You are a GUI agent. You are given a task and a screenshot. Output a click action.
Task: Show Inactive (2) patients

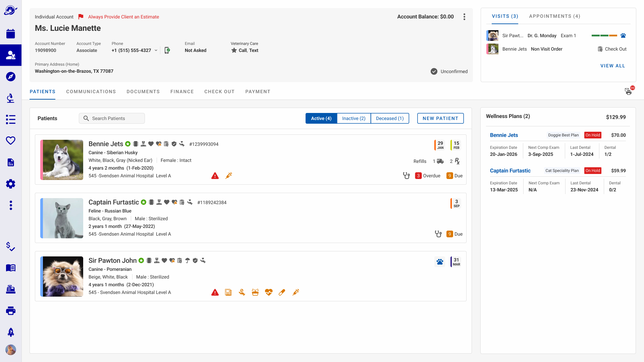point(354,118)
